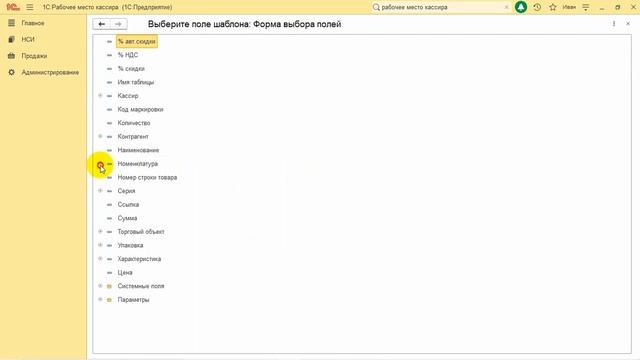Select the 'Ссылка' field
The height and width of the screenshot is (360, 640).
(x=128, y=204)
